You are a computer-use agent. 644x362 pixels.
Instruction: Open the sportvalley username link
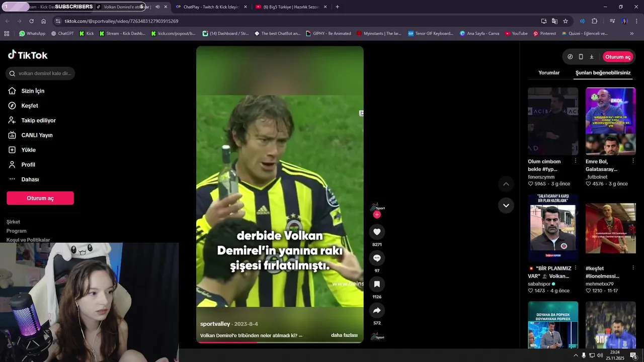[215, 324]
